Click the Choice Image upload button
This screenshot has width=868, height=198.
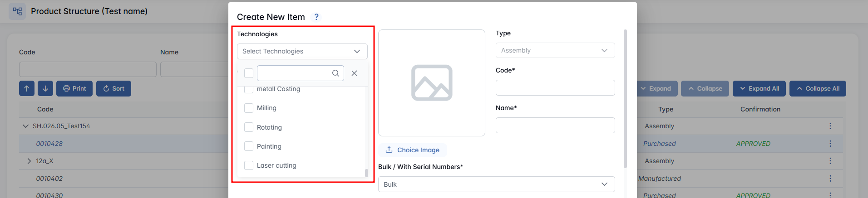click(413, 150)
